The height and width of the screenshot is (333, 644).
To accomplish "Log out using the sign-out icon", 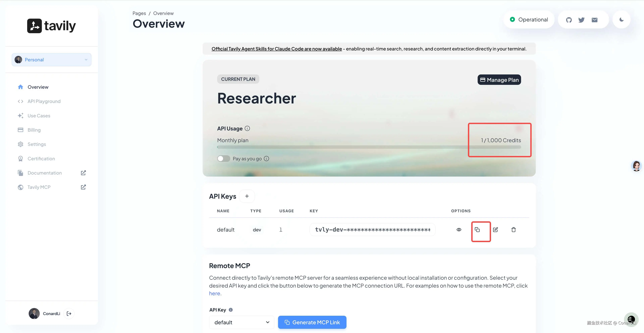I will (x=69, y=314).
